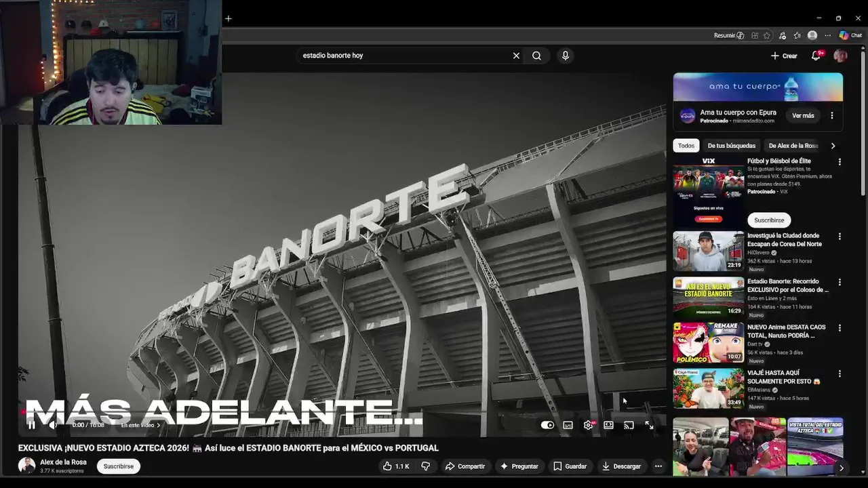
Task: Open more actions below video
Action: [658, 466]
